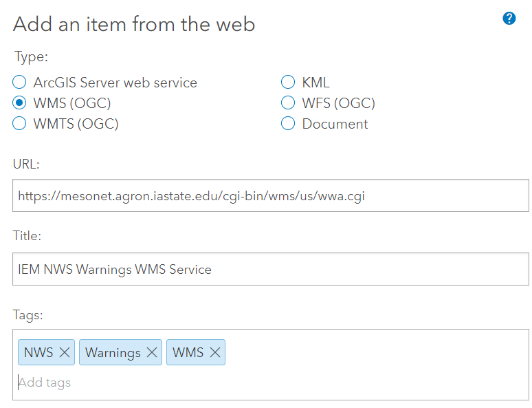The width and height of the screenshot is (532, 408).
Task: Delete the WMS tag chip
Action: [215, 352]
